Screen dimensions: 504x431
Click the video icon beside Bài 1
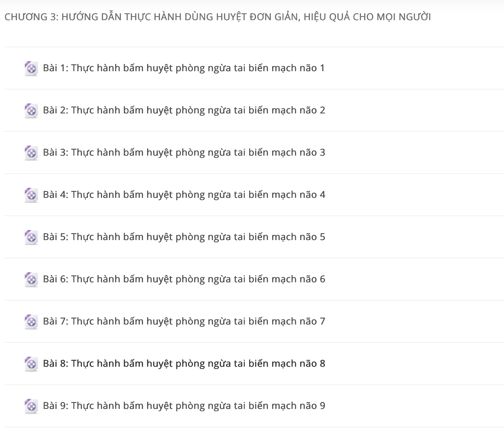click(x=31, y=68)
